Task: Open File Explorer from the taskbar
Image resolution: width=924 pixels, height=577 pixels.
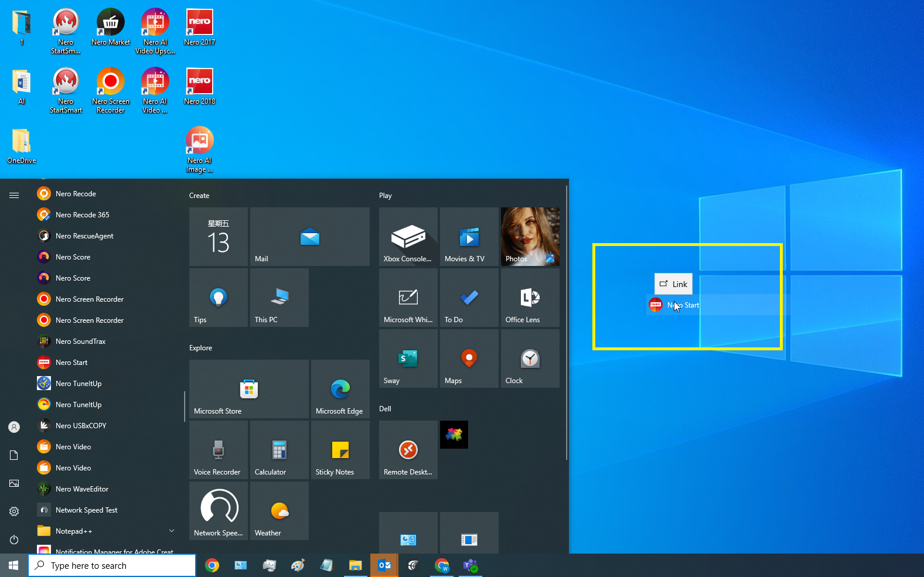Action: coord(356,565)
